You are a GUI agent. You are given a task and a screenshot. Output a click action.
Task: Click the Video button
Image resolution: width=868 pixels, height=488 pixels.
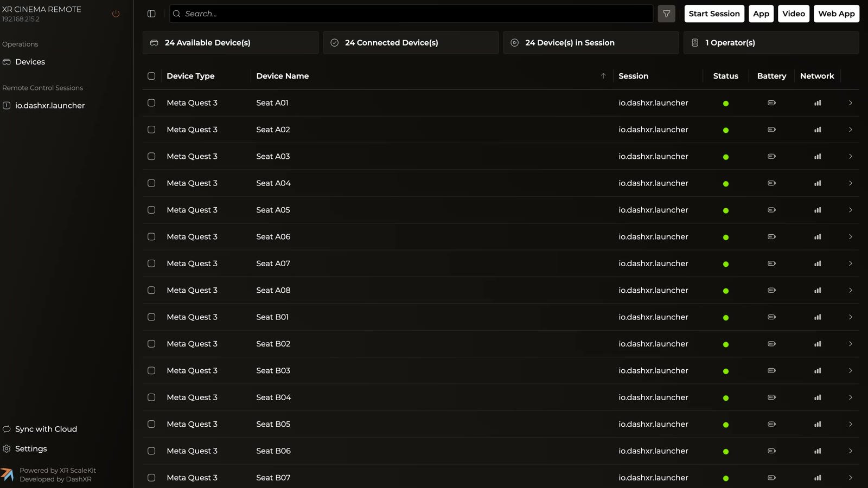tap(794, 14)
